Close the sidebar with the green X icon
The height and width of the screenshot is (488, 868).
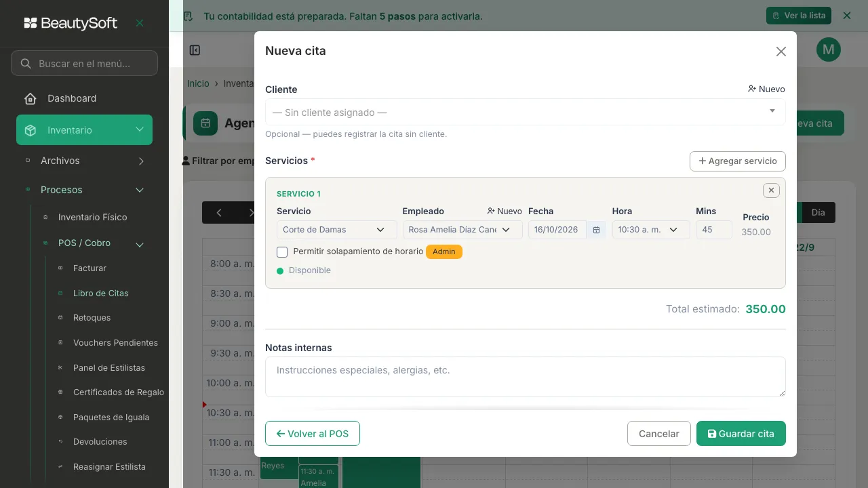point(140,23)
